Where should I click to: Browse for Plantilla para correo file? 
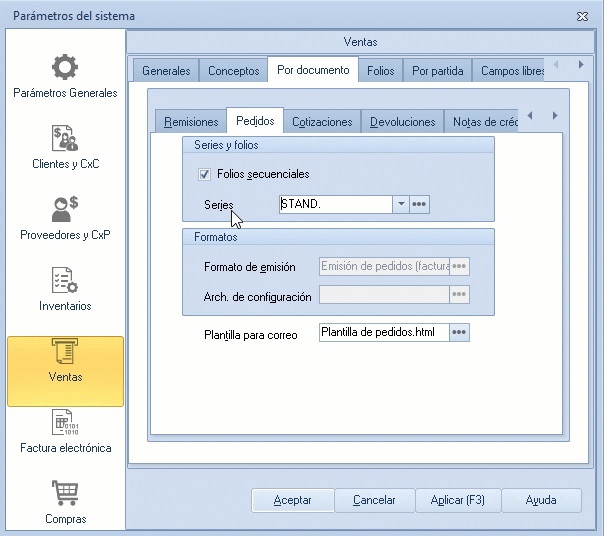point(459,332)
